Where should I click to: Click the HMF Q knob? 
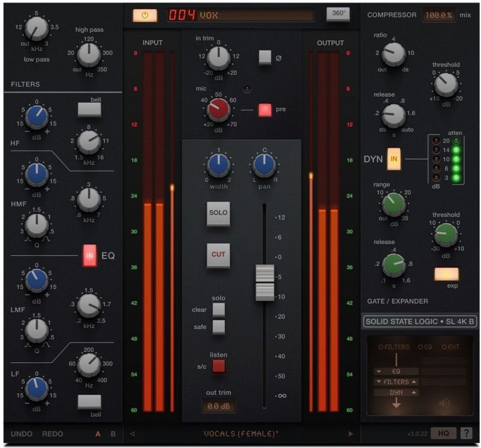[x=37, y=226]
